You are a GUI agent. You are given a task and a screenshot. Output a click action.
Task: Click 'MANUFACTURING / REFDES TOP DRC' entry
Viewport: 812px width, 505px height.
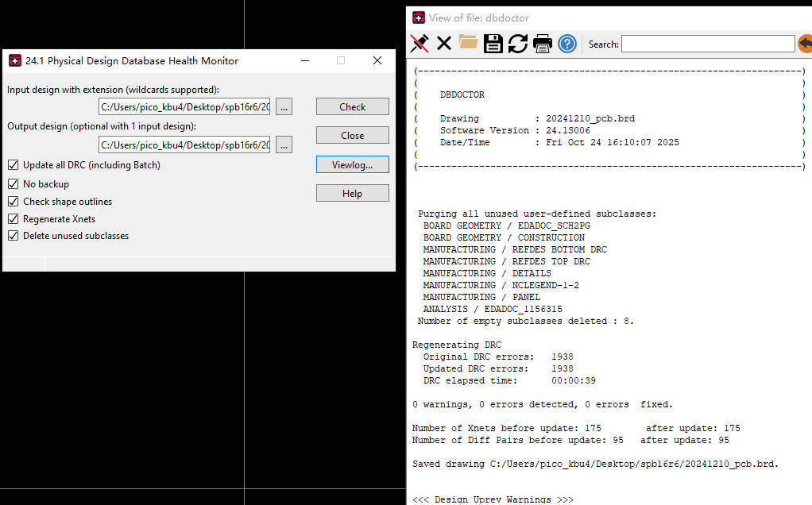pyautogui.click(x=506, y=261)
